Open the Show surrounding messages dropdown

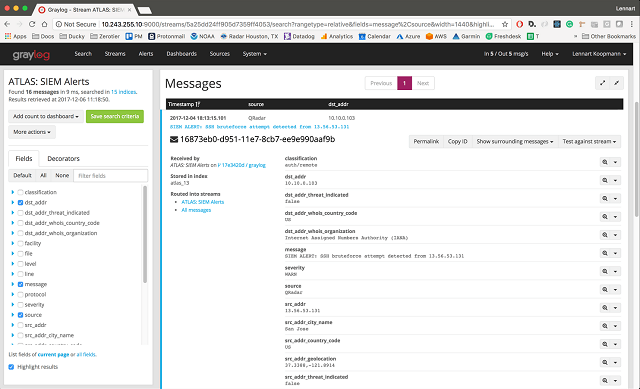click(515, 142)
